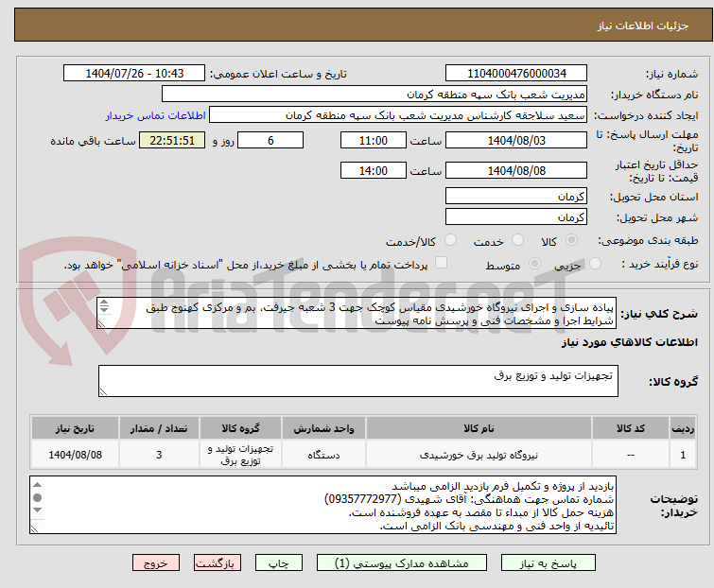The height and width of the screenshot is (588, 714).
Task: Click the جزئیات اطلاعات نیاز header title
Action: [x=643, y=26]
